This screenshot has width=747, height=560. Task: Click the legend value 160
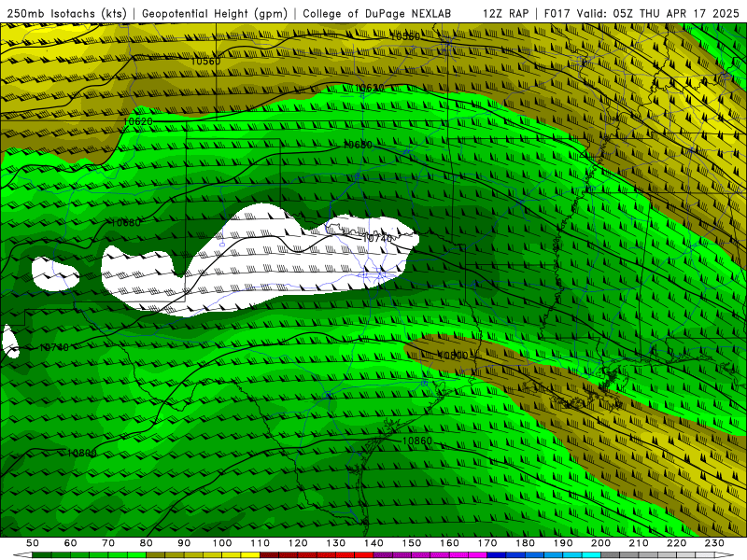click(449, 543)
